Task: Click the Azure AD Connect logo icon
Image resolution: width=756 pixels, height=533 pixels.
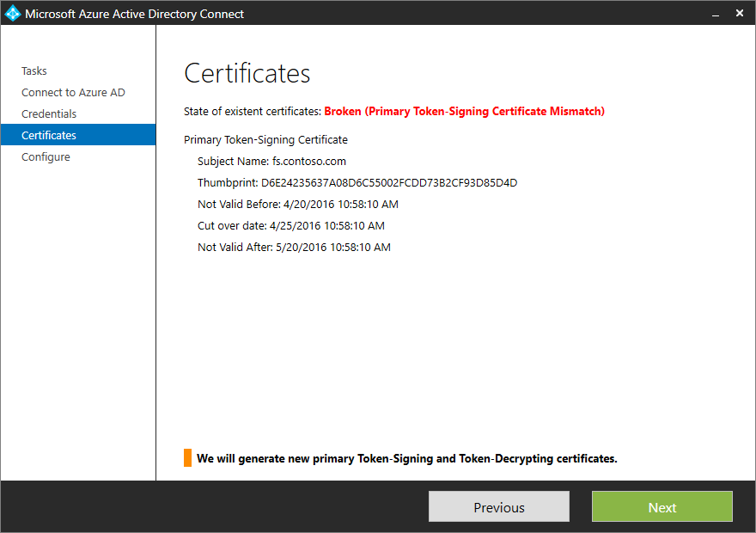Action: pyautogui.click(x=12, y=13)
